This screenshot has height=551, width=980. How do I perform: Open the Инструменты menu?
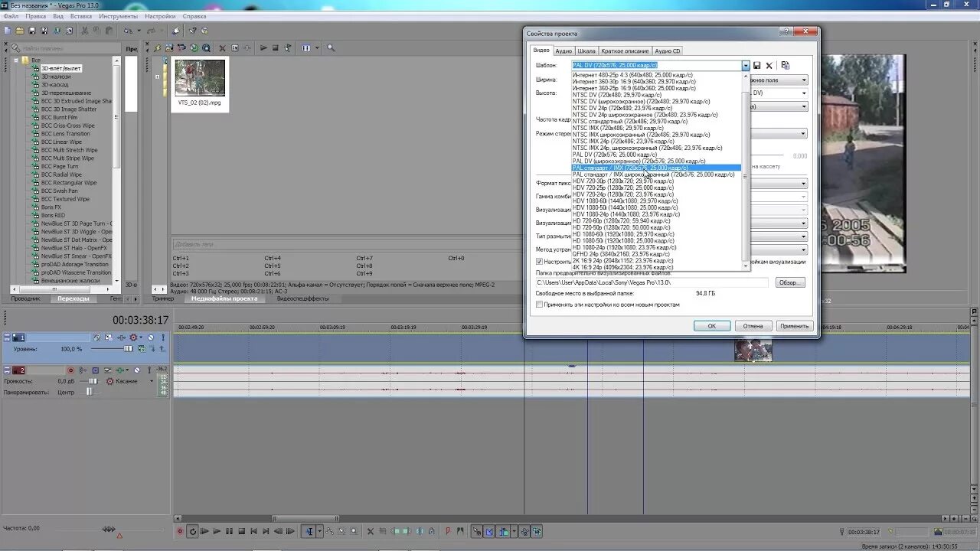pyautogui.click(x=119, y=16)
